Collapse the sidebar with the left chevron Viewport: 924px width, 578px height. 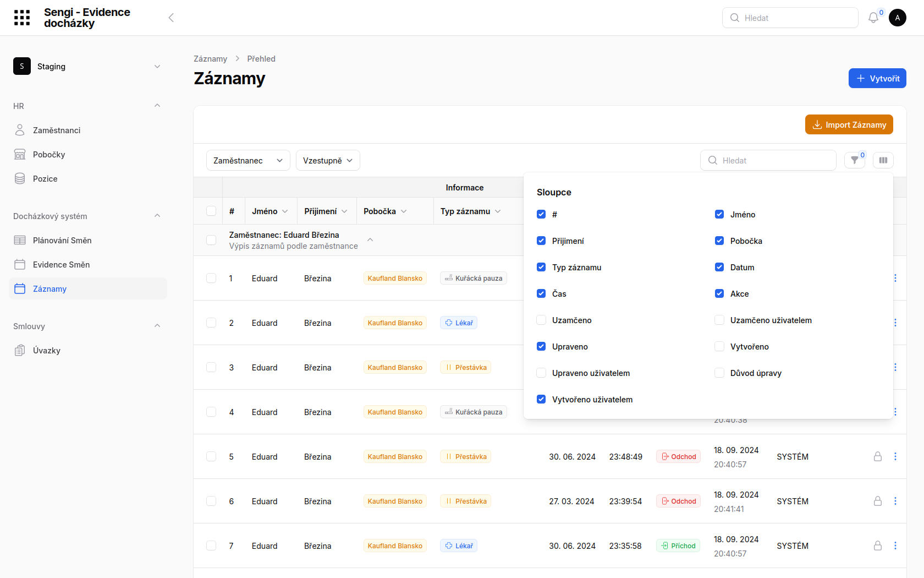click(x=171, y=18)
